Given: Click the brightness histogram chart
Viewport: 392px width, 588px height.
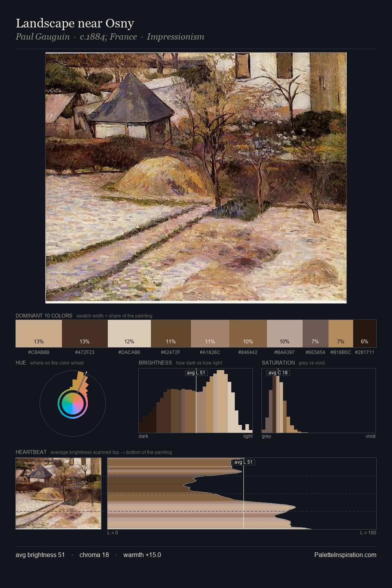Looking at the screenshot, I should point(196,401).
